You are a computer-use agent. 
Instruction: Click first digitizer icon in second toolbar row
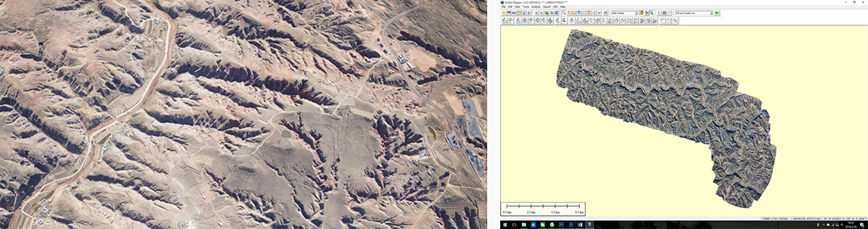pos(505,21)
